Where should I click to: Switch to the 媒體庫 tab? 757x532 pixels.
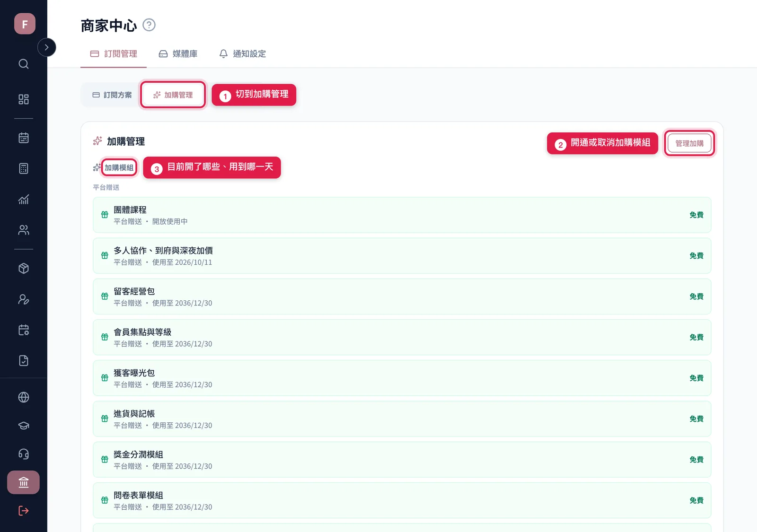(178, 54)
